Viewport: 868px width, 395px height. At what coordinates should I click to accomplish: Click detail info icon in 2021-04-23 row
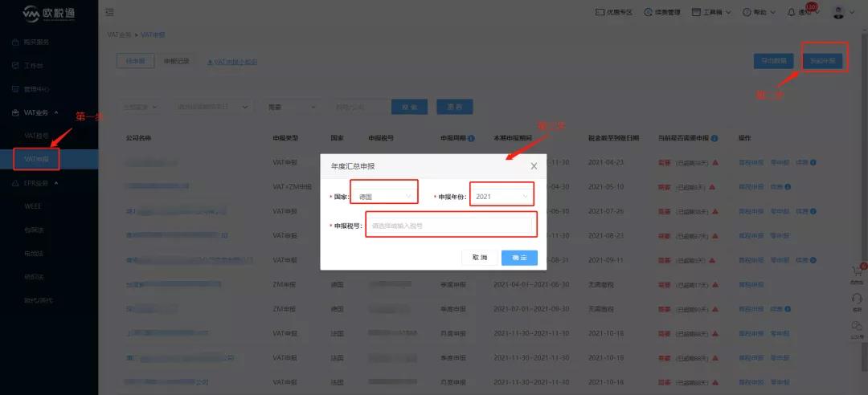813,163
